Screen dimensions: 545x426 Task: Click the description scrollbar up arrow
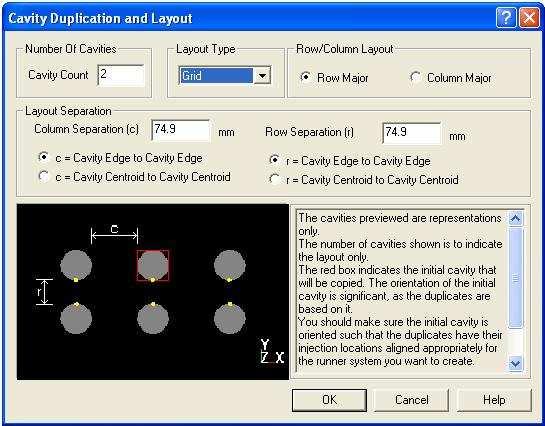(x=515, y=218)
